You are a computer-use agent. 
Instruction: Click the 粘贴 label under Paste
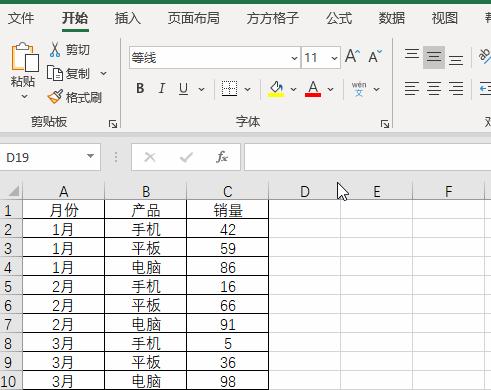pos(23,81)
